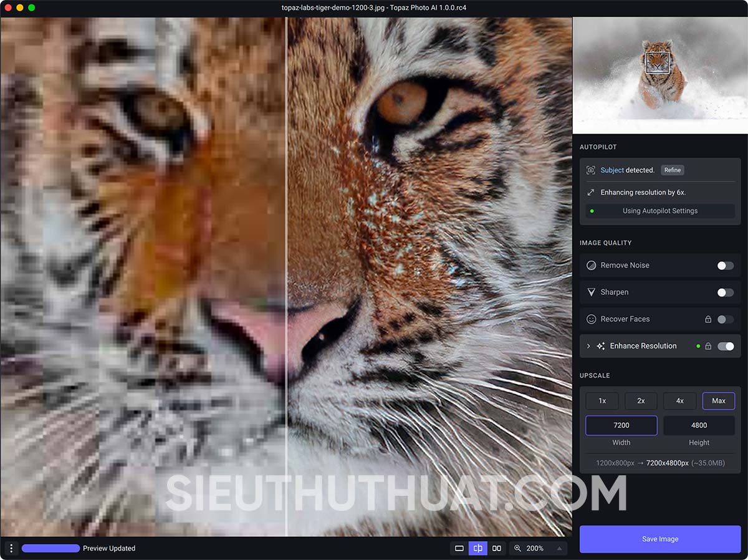Click the Enhance Resolution sparkle icon

click(601, 346)
